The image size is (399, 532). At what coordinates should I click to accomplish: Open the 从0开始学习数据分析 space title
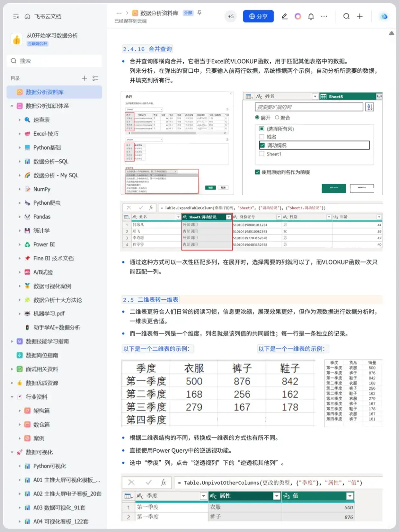(52, 36)
